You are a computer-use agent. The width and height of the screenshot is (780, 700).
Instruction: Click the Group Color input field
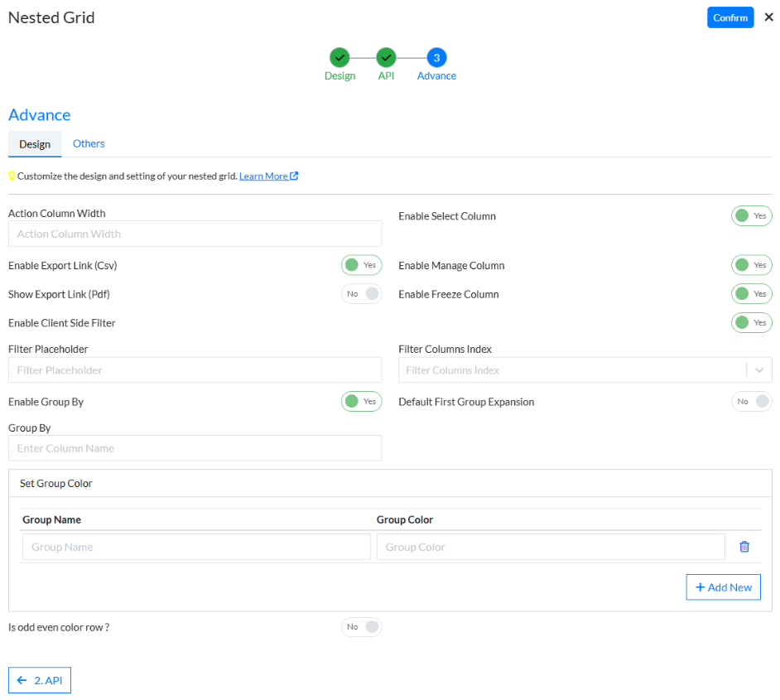tap(551, 547)
